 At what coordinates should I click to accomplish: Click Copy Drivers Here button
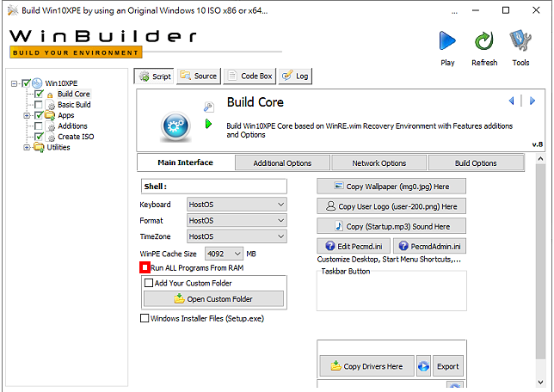point(366,366)
